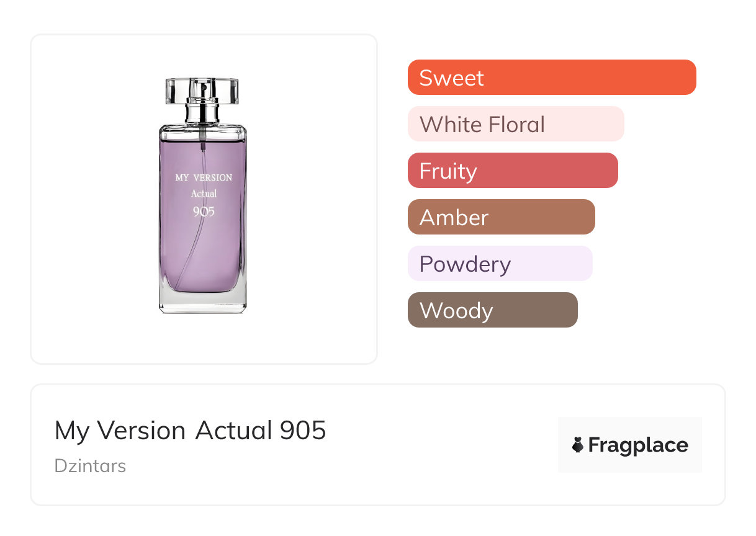This screenshot has height=536, width=756.
Task: Choose the Fruity accord bar
Action: [x=512, y=171]
